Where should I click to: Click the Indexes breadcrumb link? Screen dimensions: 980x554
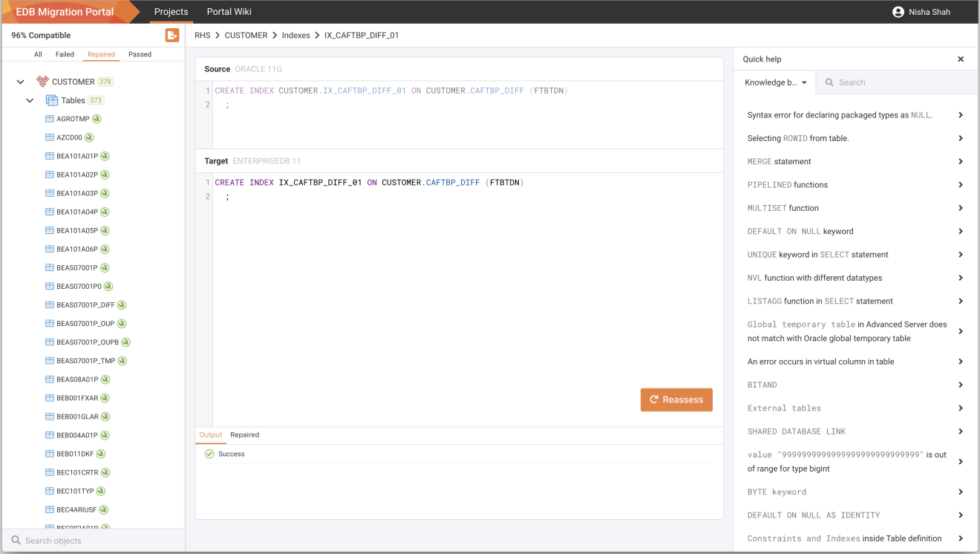[x=295, y=35]
